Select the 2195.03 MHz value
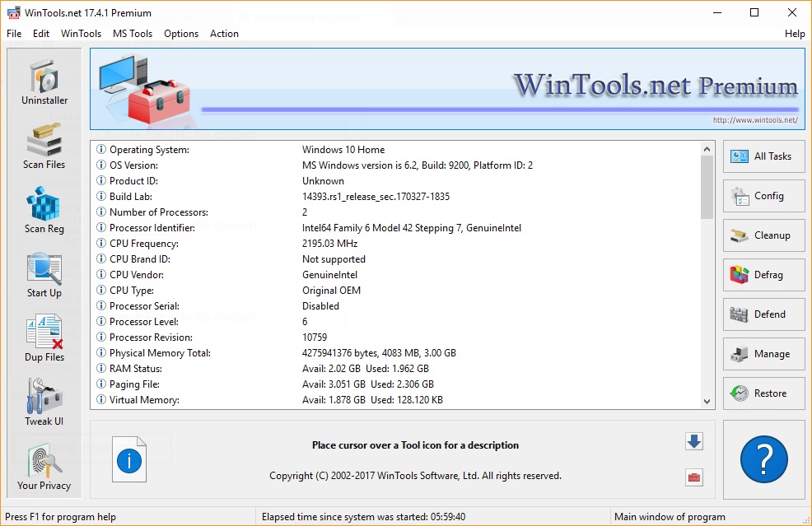The width and height of the screenshot is (812, 526). click(x=330, y=244)
